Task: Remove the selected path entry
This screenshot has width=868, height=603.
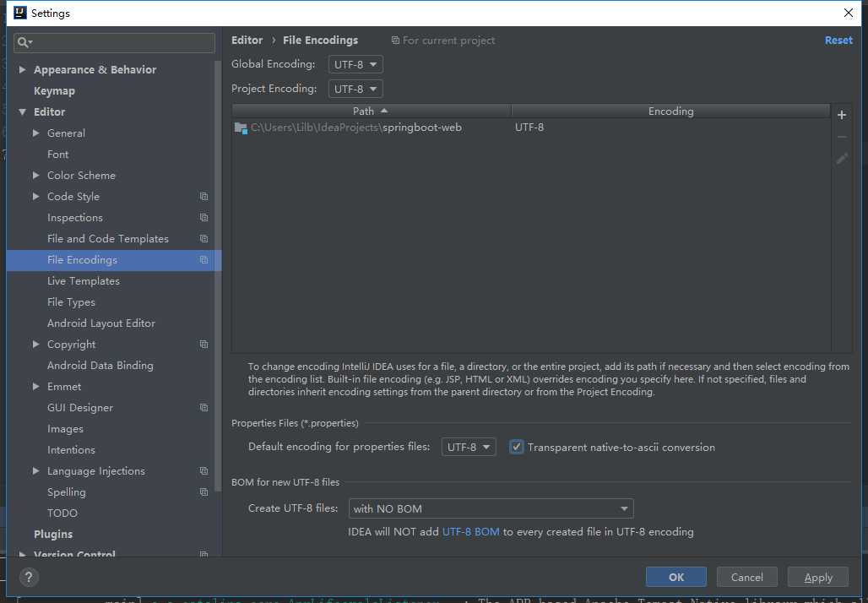Action: tap(842, 137)
